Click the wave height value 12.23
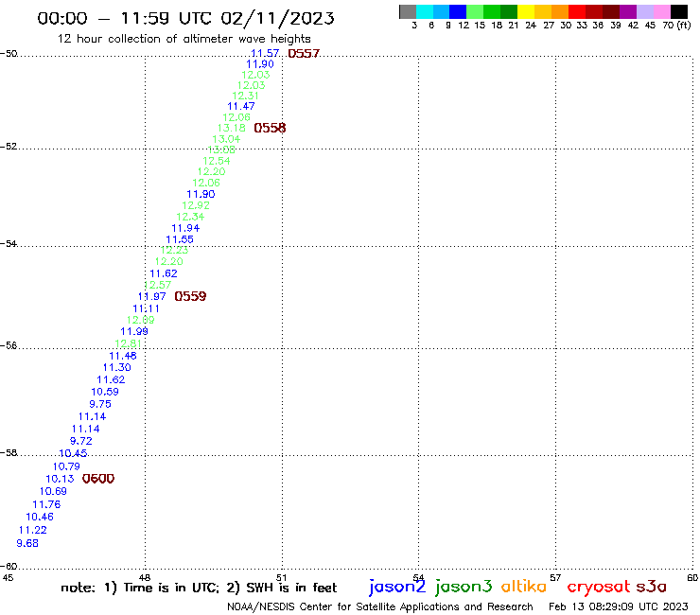Screen dimensions: 700x615 tap(174, 250)
